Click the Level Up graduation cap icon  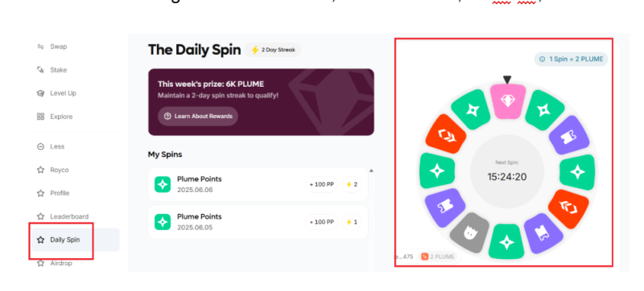pos(40,93)
